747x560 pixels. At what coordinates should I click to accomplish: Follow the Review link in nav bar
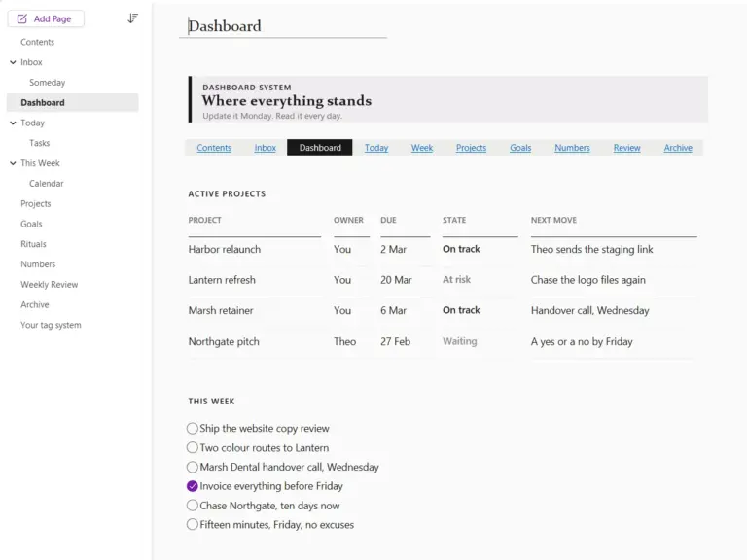point(627,148)
